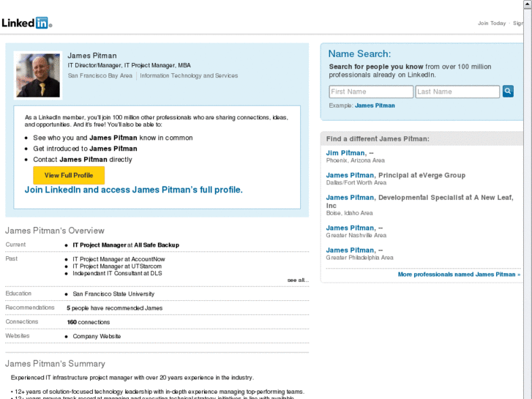Click '160 connections' text
The width and height of the screenshot is (532, 399).
(89, 322)
